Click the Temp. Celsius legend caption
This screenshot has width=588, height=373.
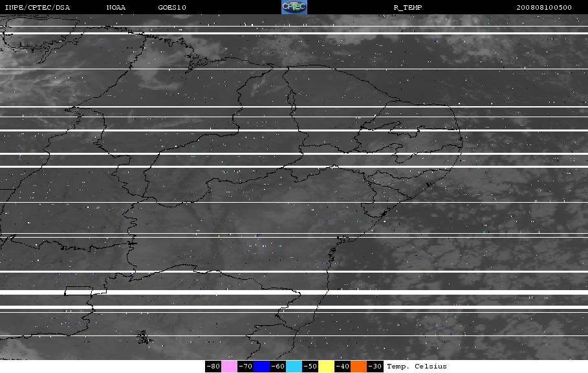coord(417,367)
